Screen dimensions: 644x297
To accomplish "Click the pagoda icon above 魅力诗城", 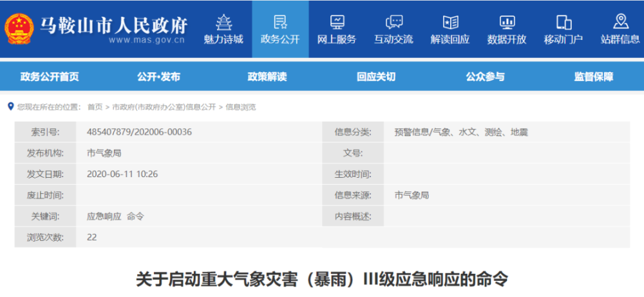I will (223, 22).
